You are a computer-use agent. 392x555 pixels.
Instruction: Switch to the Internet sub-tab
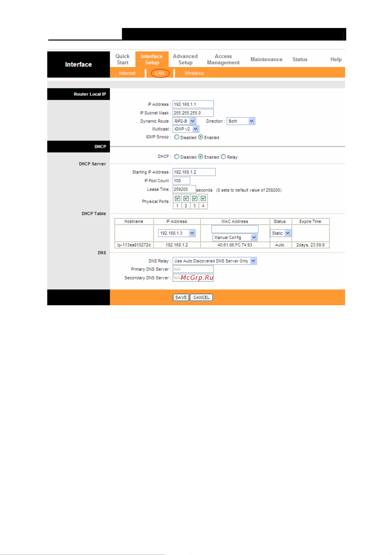coord(127,73)
